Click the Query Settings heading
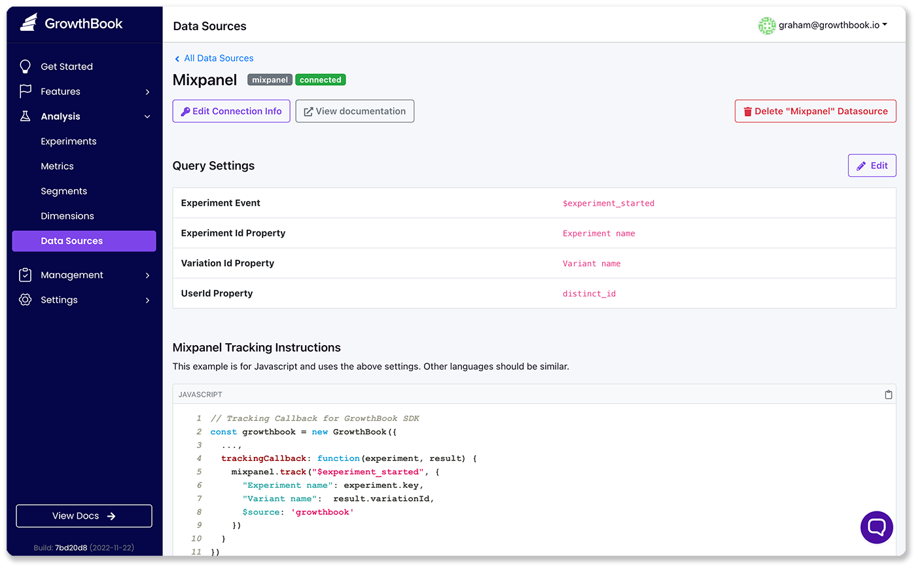 click(213, 166)
